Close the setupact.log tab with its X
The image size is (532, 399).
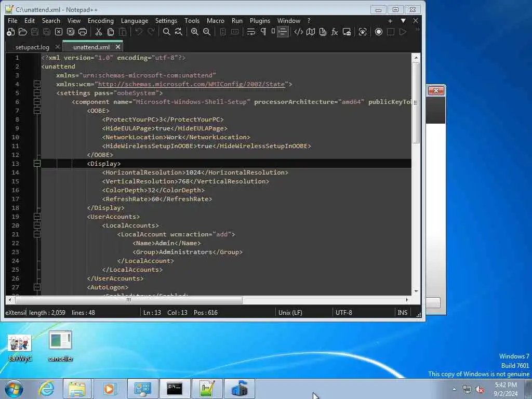[57, 47]
